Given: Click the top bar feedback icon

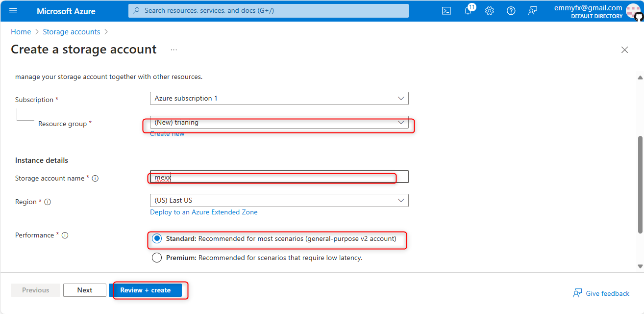Looking at the screenshot, I should [x=532, y=11].
